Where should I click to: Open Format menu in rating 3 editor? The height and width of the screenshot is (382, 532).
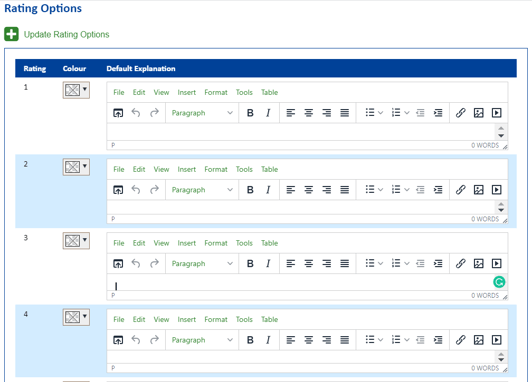pyautogui.click(x=216, y=243)
